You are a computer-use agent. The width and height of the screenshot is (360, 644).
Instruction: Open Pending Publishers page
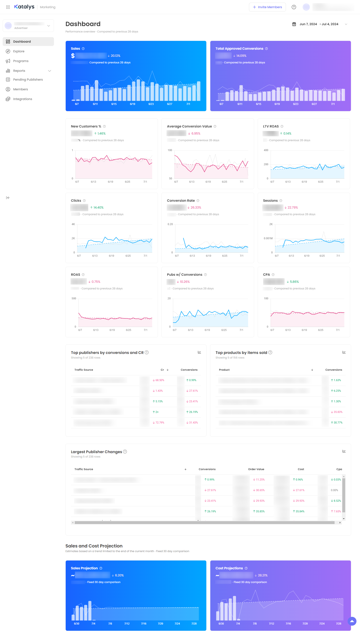(x=28, y=80)
